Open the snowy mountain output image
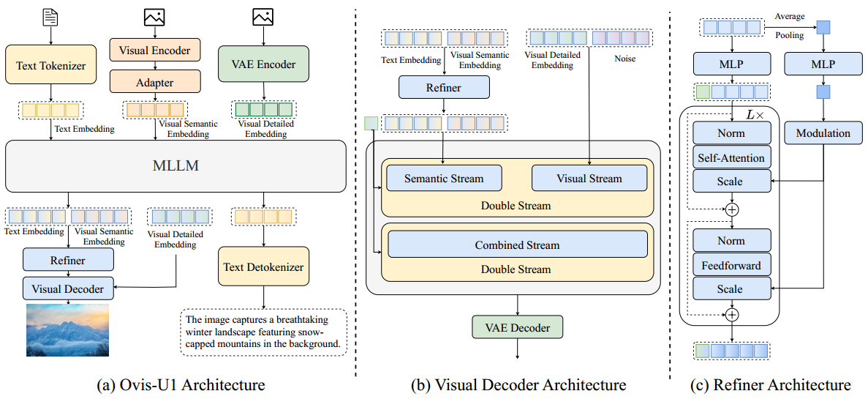Image resolution: width=868 pixels, height=399 pixels. pyautogui.click(x=69, y=331)
